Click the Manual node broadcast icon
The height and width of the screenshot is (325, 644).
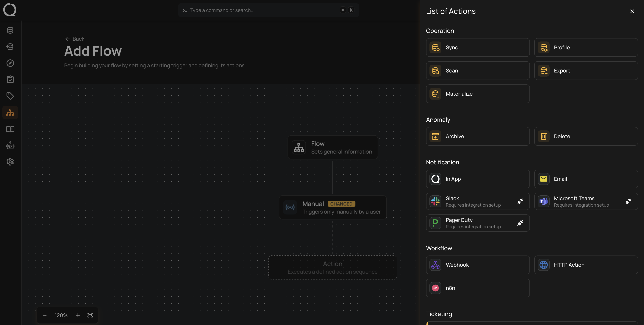coord(290,207)
